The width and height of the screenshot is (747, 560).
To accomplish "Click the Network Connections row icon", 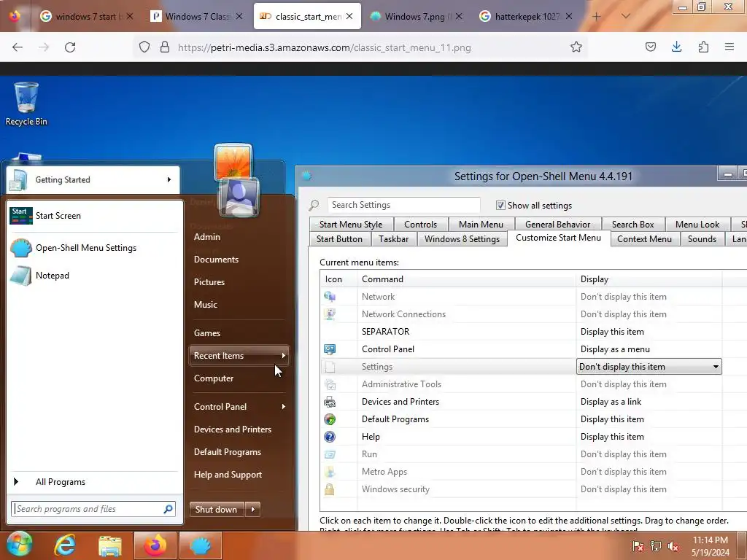I will click(x=330, y=314).
